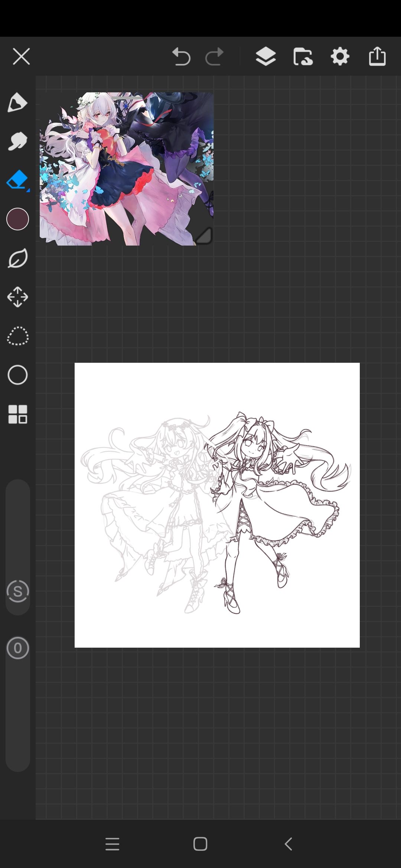Redo the undone action
The image size is (401, 868).
point(214,57)
